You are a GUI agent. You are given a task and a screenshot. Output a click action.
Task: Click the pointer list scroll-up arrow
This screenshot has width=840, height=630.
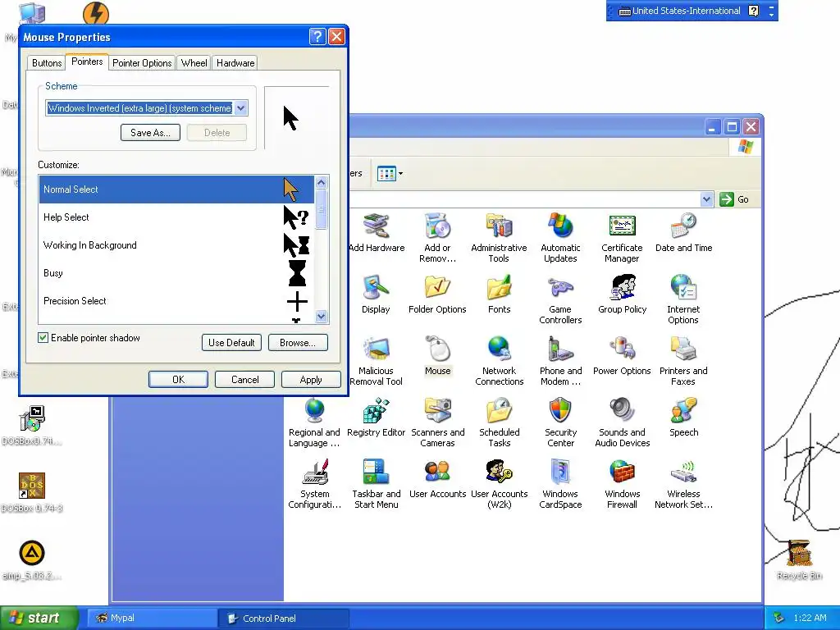pos(322,183)
